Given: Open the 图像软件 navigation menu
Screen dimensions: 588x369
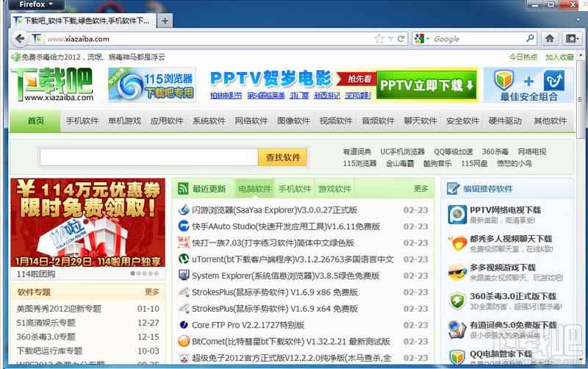Looking at the screenshot, I should [293, 121].
